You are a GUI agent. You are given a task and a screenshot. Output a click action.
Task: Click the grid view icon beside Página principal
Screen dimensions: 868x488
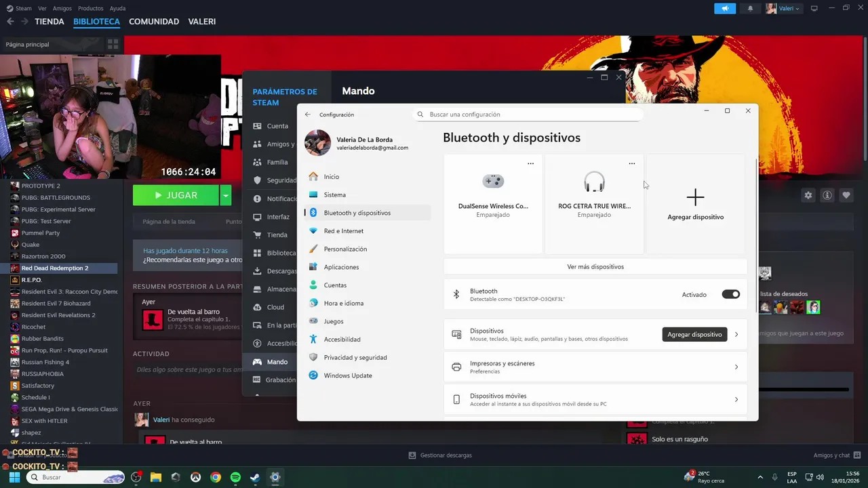113,44
